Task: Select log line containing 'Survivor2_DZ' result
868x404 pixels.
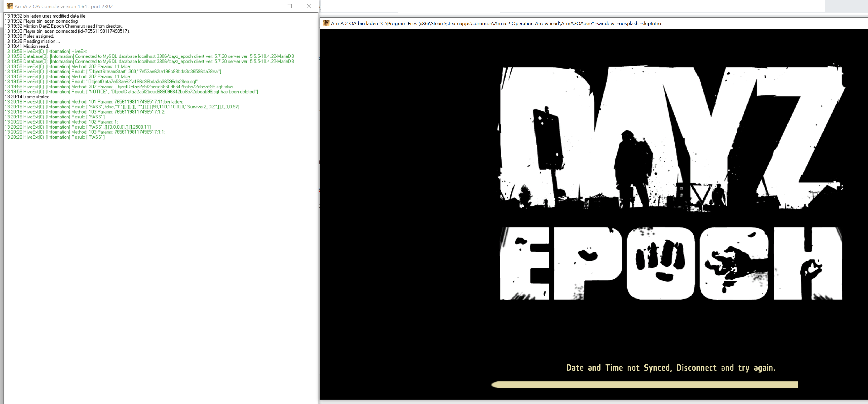Action: pos(122,107)
